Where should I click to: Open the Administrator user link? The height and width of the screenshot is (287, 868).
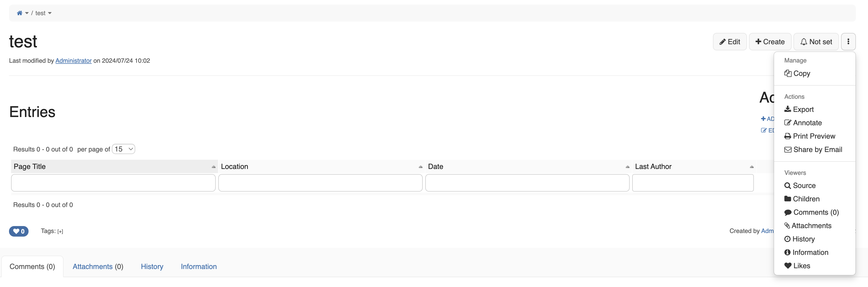coord(74,61)
